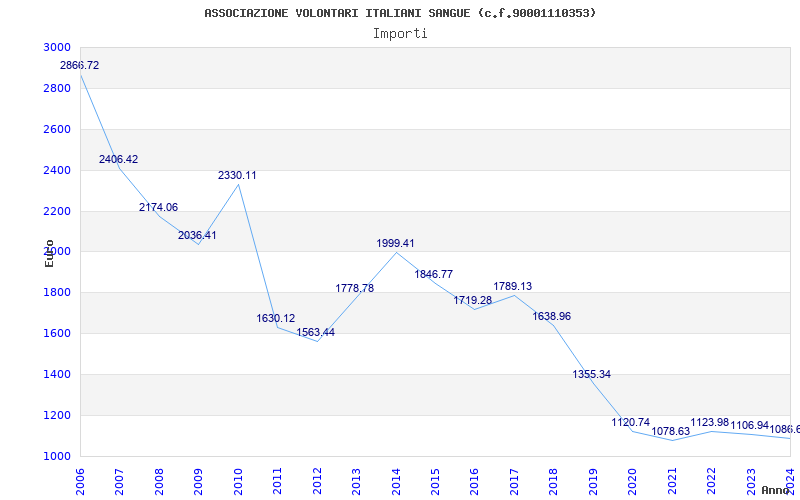Click the Associazione Volontari Italiani Sangue title
The image size is (800, 500).
(x=400, y=13)
